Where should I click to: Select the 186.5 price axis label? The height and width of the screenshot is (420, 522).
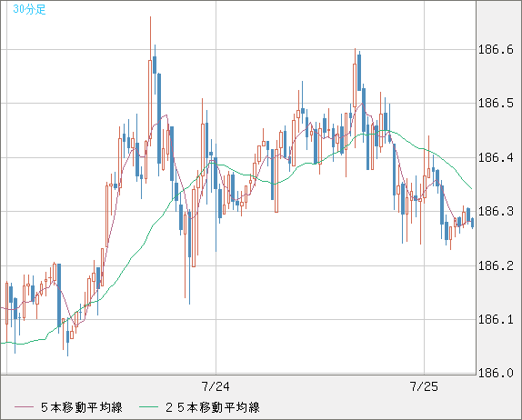click(496, 103)
